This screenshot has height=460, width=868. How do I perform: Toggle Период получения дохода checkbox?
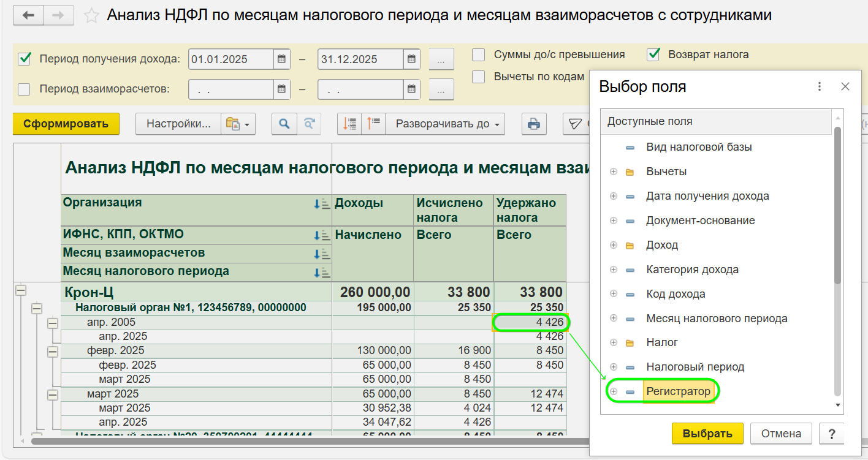(x=25, y=59)
